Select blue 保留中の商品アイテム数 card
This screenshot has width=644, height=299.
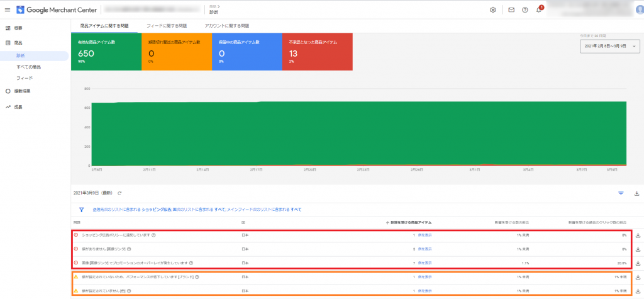click(x=247, y=52)
